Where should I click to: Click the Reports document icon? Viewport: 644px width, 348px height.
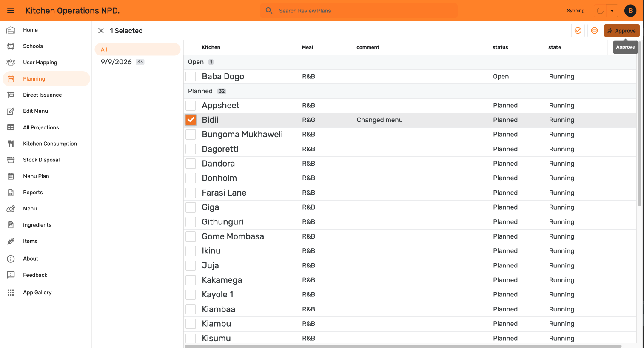click(x=11, y=193)
